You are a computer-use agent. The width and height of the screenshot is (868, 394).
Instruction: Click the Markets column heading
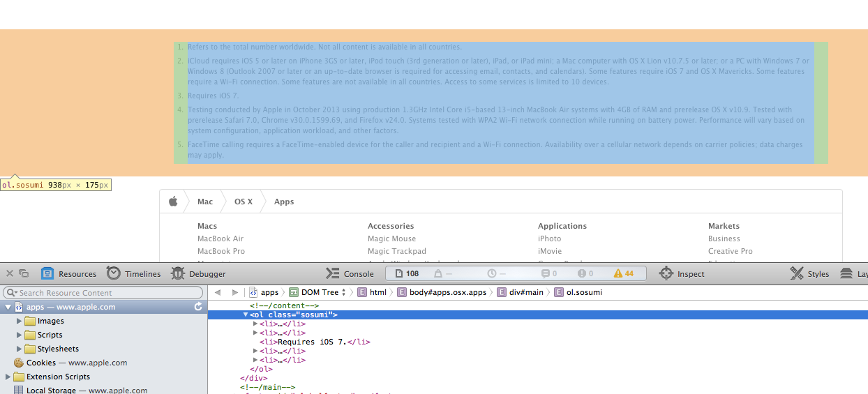(724, 226)
